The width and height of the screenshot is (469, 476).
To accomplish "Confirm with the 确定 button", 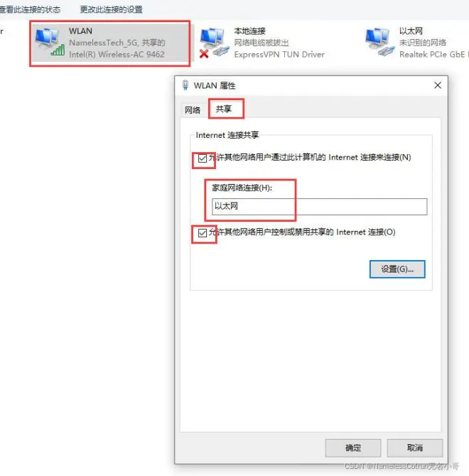I will 353,448.
